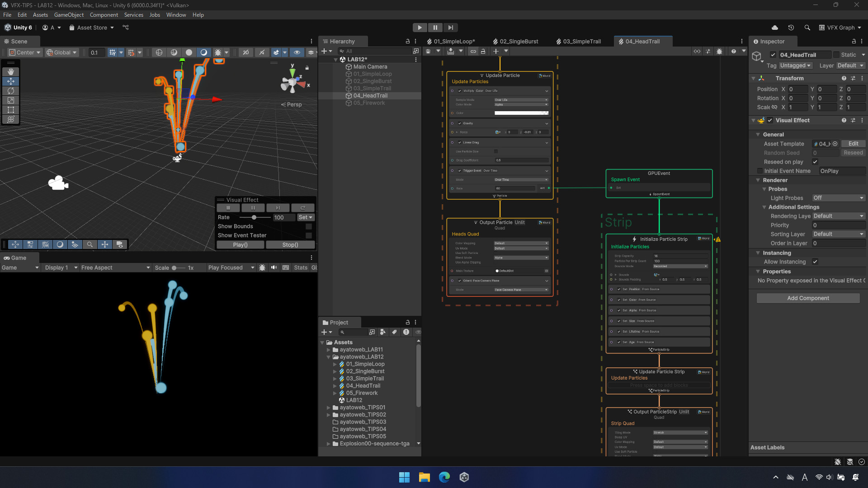
Task: Pause playback in top toolbar
Action: click(435, 28)
